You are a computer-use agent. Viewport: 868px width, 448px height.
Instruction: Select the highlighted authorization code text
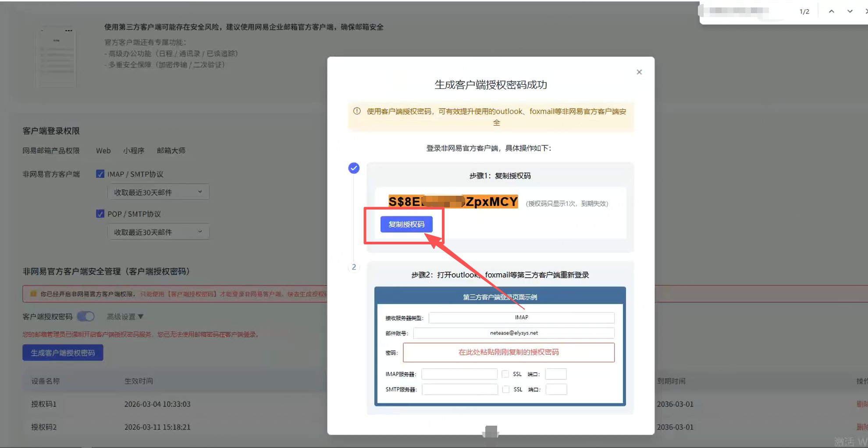[453, 201]
